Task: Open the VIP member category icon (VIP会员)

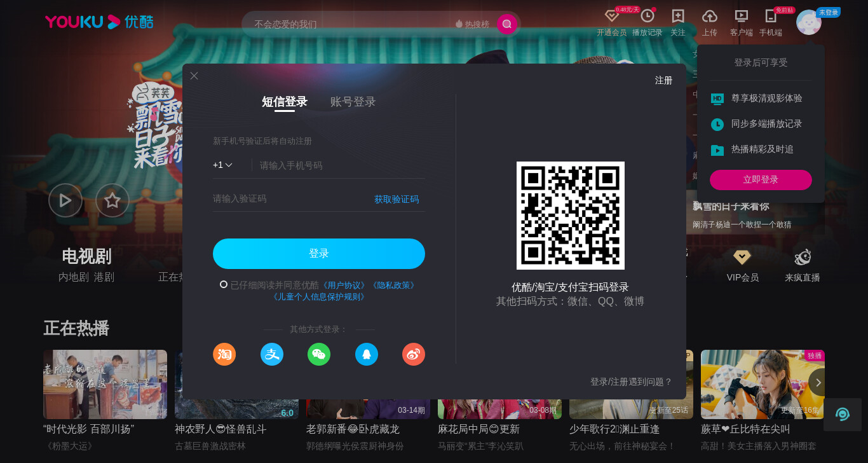Action: [742, 258]
